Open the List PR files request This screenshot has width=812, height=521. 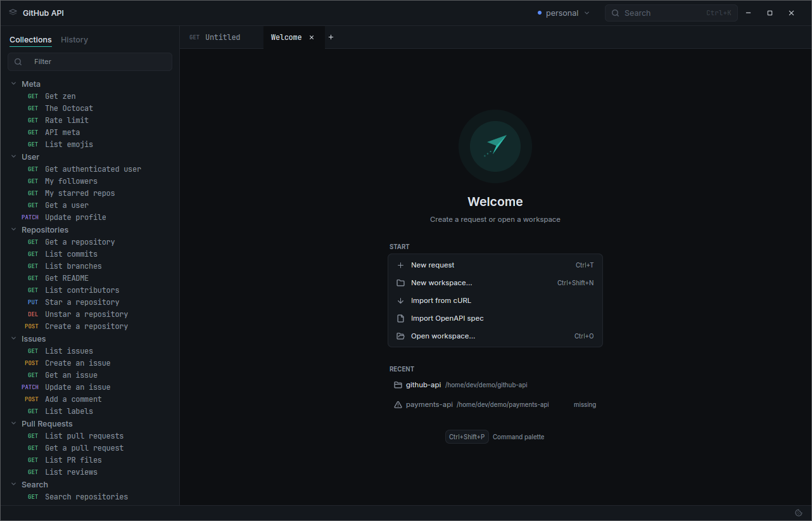[x=90, y=460]
